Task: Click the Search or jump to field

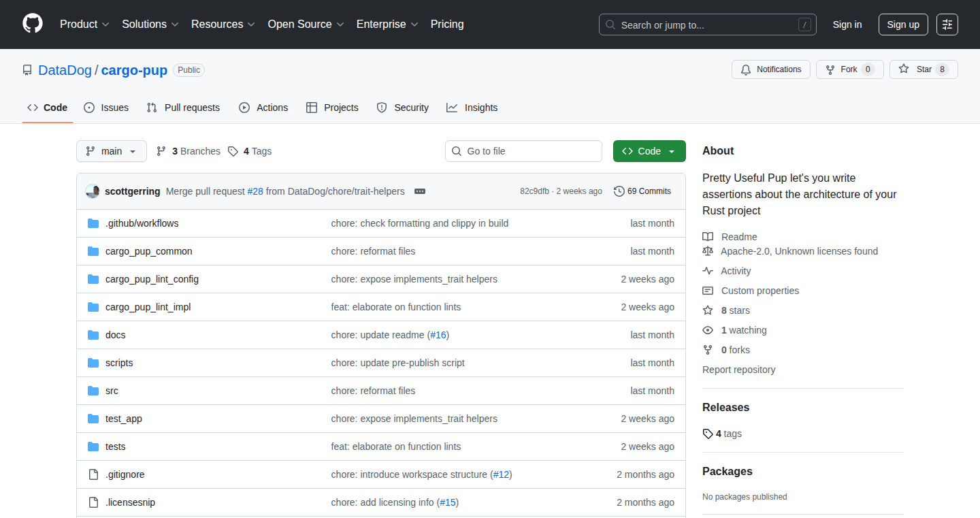Action: click(708, 25)
